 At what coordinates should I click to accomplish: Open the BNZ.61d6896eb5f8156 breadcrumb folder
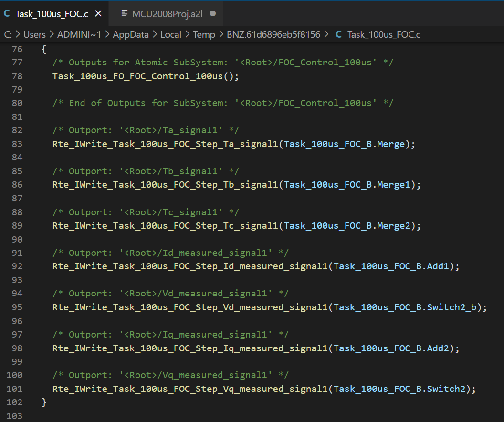coord(273,34)
